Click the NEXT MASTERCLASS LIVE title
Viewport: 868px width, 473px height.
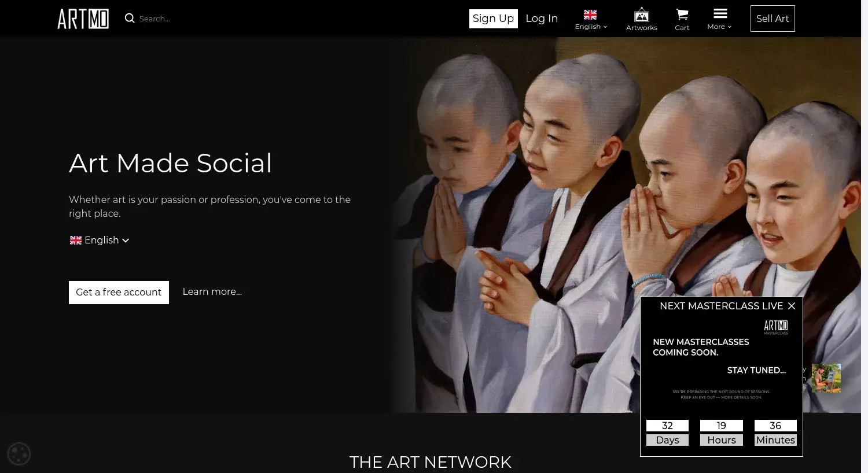pos(721,306)
